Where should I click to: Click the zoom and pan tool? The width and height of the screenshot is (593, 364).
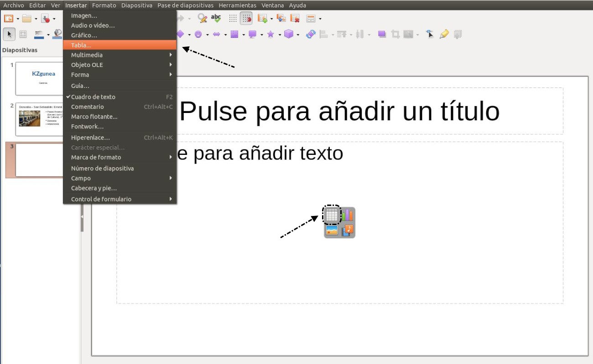point(23,34)
